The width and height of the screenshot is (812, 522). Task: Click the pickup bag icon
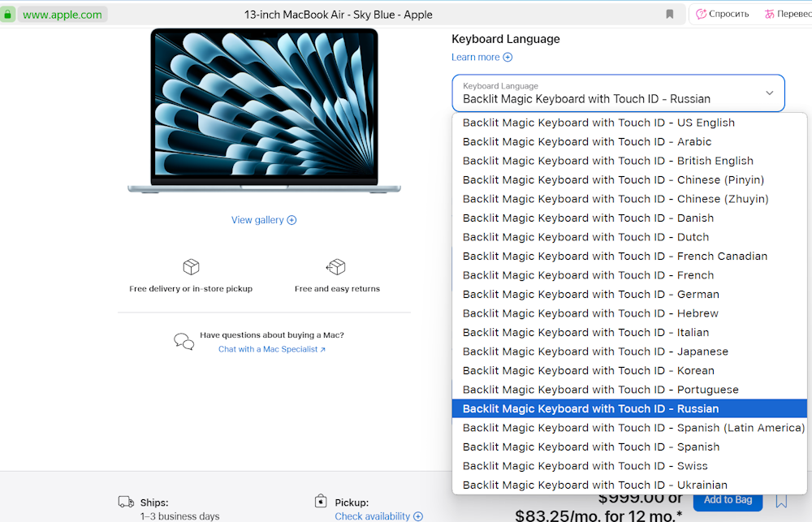coord(321,501)
